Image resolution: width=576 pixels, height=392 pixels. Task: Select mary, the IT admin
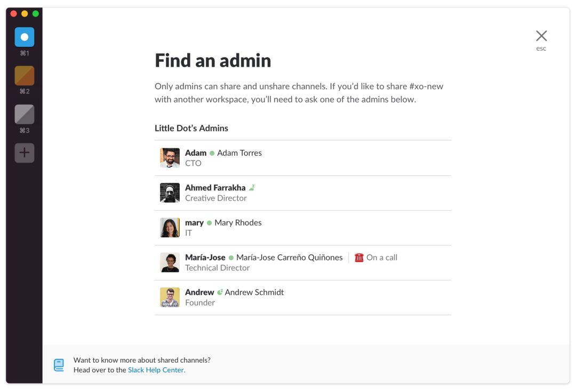194,223
